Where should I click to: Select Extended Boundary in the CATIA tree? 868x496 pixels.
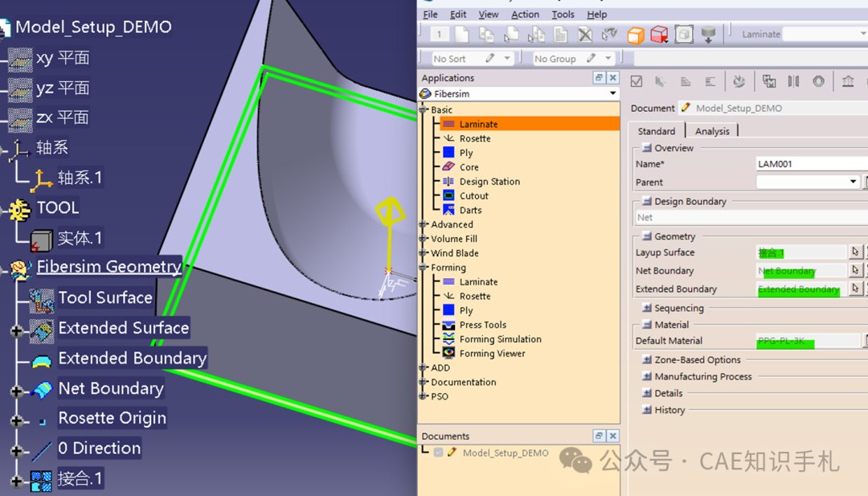(133, 359)
